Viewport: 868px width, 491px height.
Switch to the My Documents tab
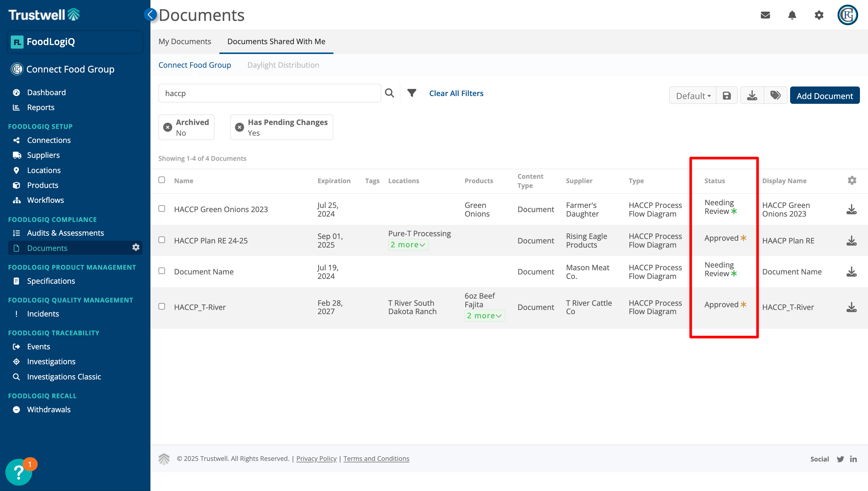tap(184, 41)
